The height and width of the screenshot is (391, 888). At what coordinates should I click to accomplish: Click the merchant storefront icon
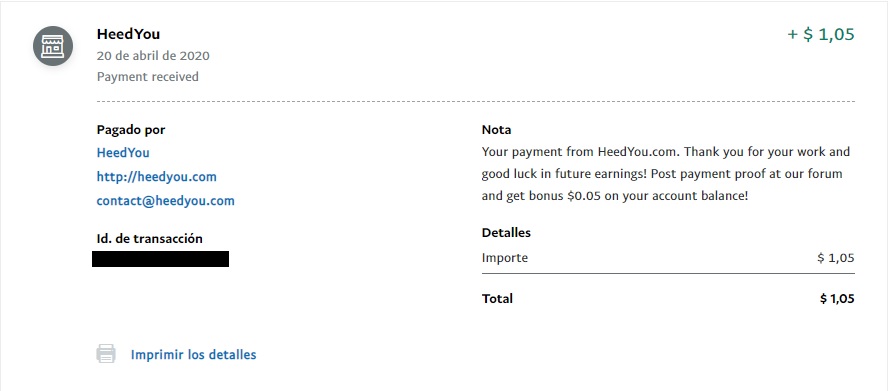[53, 46]
